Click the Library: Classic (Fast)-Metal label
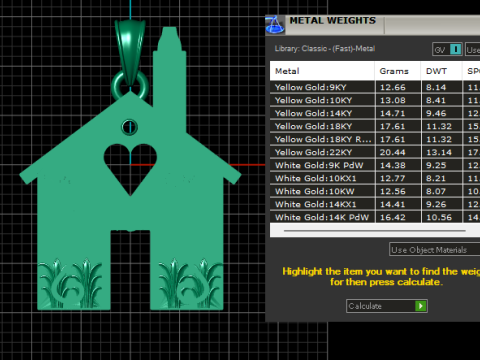This screenshot has height=360, width=480. (325, 49)
